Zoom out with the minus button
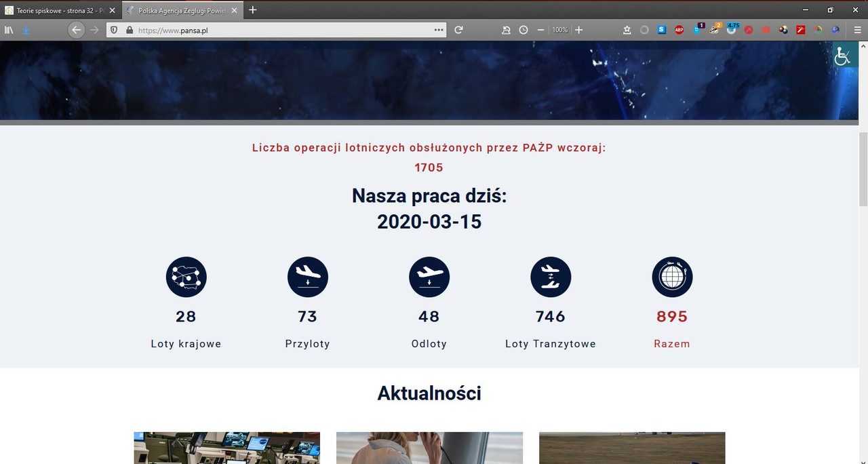 540,30
